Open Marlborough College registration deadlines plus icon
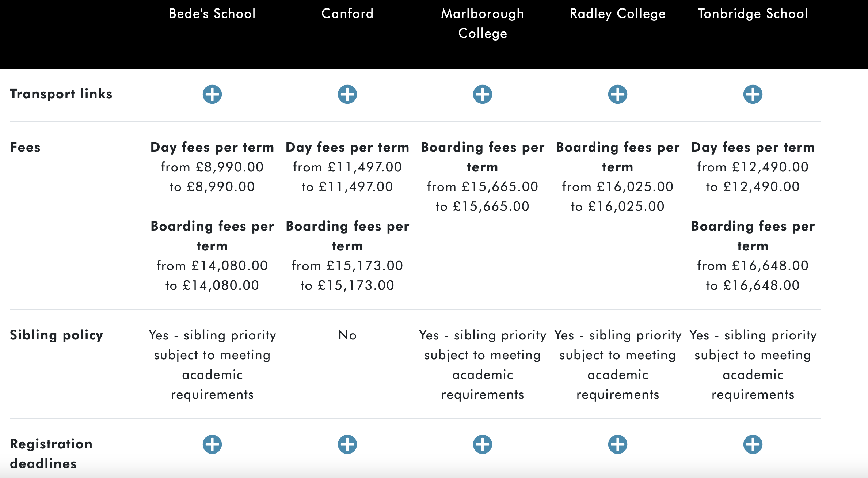The height and width of the screenshot is (478, 868). tap(483, 444)
